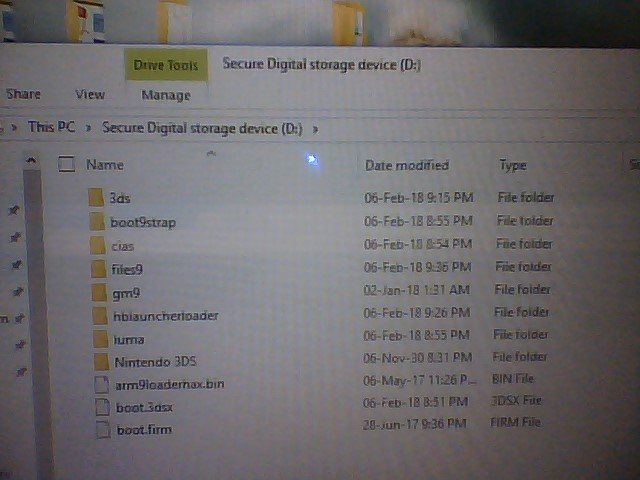Expand the chevron after the D: breadcrumb
This screenshot has height=480, width=640.
pos(315,130)
